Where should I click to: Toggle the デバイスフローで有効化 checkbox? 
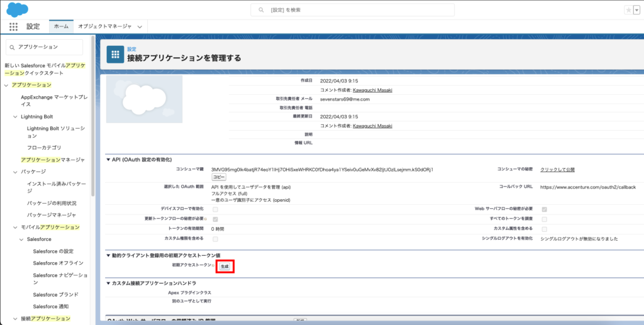216,209
